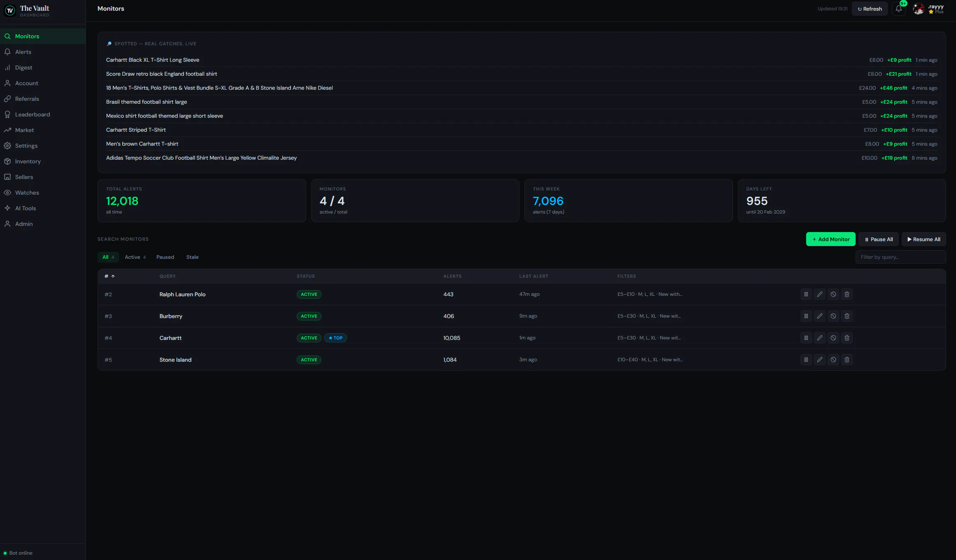Click the This Week 7,096 card
The width and height of the screenshot is (956, 560).
coord(628,200)
